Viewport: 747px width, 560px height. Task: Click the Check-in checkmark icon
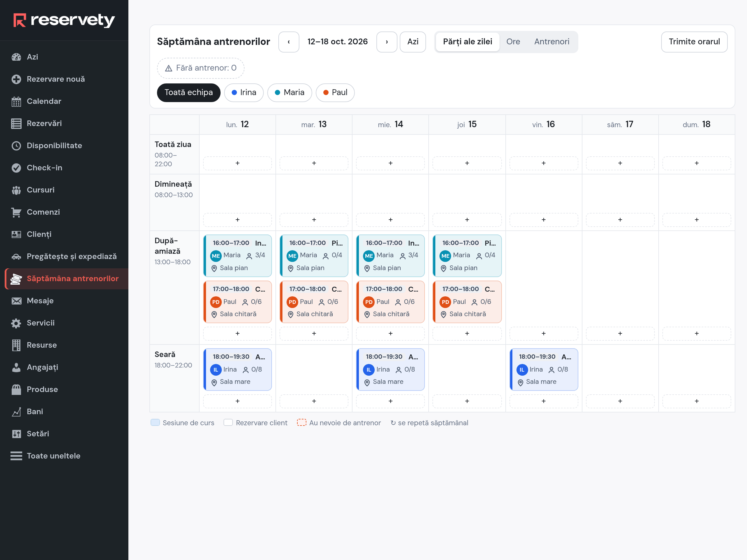click(x=16, y=168)
